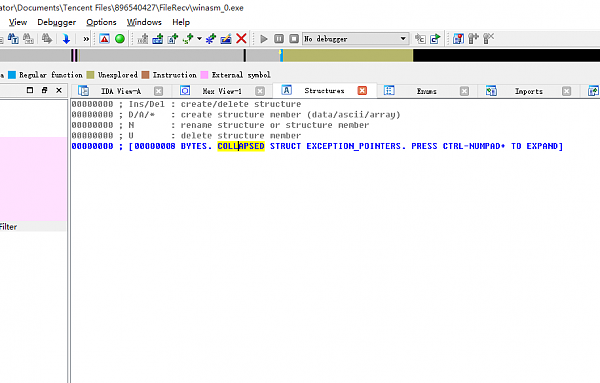Float the left side panel with restore button
Screen dimensions: 600x383
44,90
